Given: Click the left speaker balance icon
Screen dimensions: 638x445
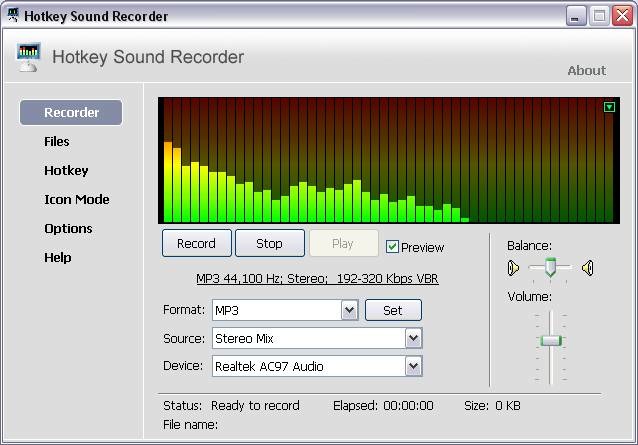Looking at the screenshot, I should pyautogui.click(x=513, y=268).
